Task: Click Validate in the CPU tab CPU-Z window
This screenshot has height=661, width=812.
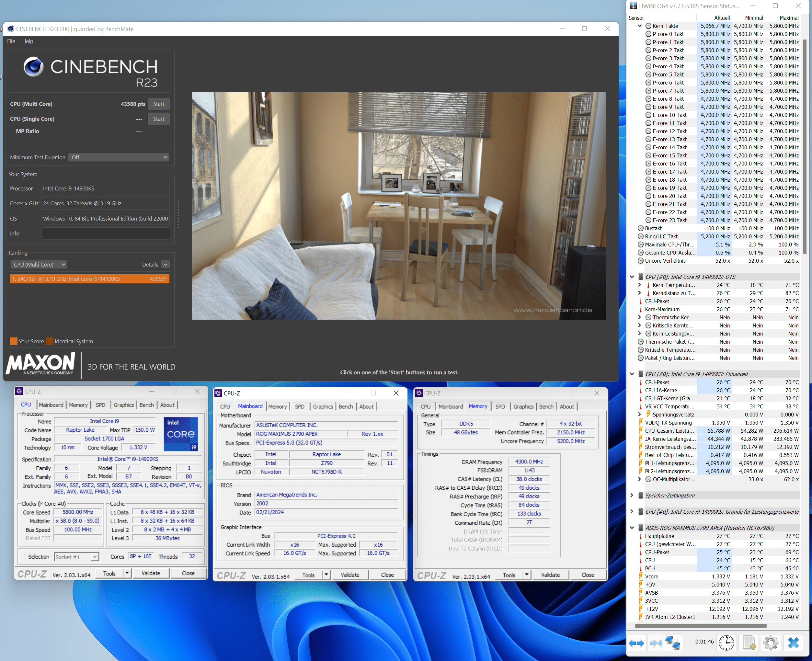Action: (151, 574)
